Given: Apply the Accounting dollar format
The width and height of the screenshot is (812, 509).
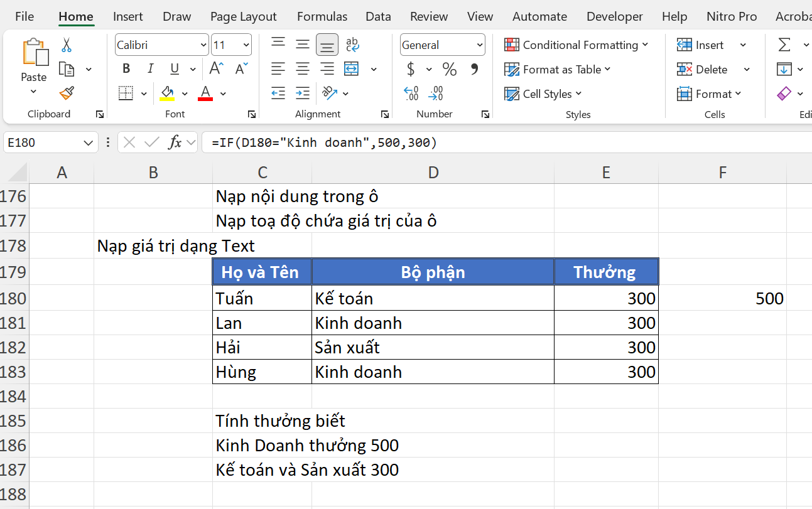Looking at the screenshot, I should (x=411, y=69).
